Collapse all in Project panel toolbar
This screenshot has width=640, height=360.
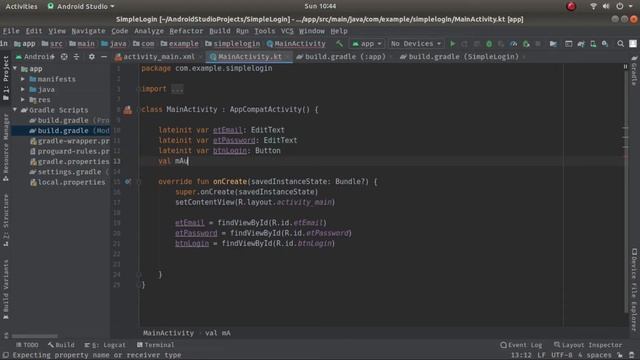coord(76,57)
